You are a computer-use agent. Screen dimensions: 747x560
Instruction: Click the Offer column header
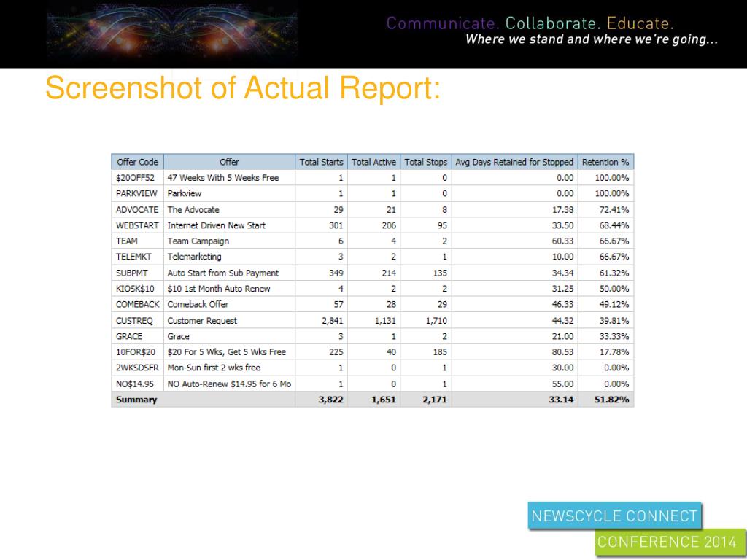[229, 162]
